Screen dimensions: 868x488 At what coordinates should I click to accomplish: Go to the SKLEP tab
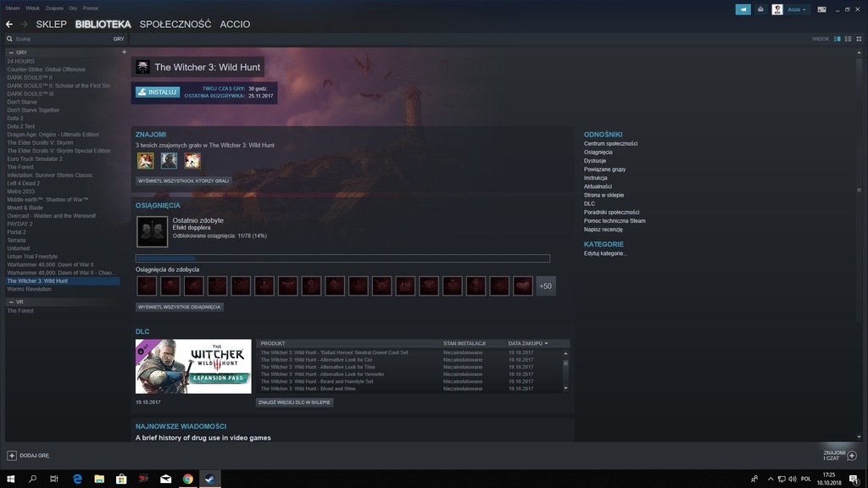pos(51,25)
